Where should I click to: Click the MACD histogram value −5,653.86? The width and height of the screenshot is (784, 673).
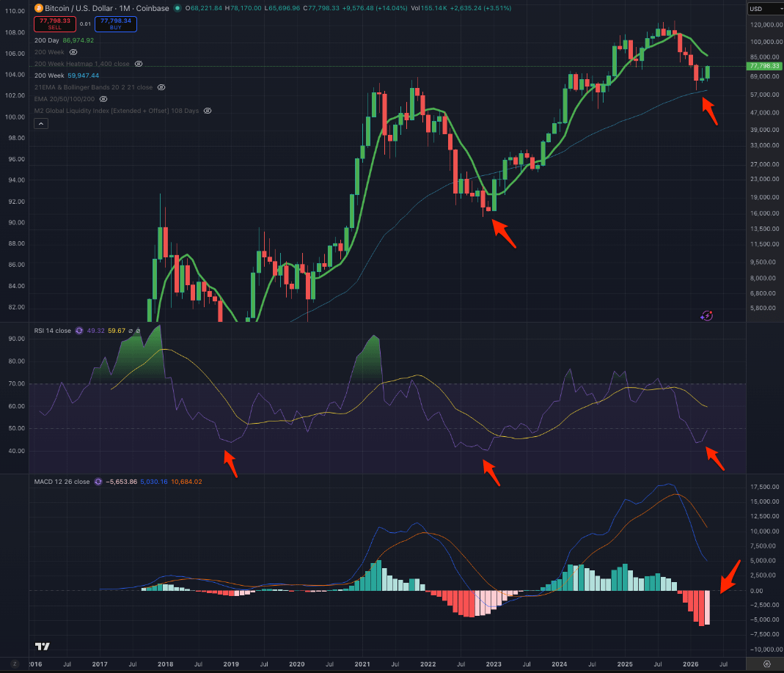coord(121,482)
